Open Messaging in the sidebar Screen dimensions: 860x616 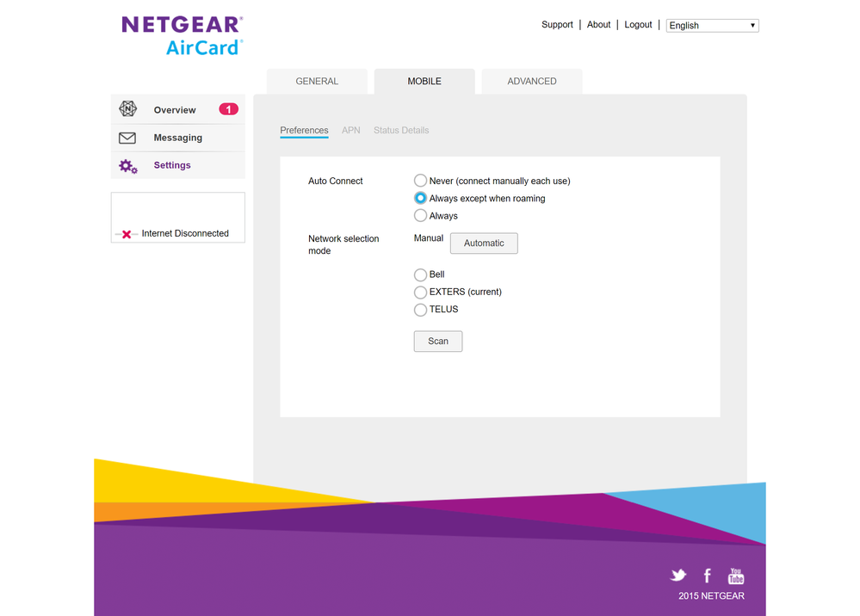click(x=177, y=138)
